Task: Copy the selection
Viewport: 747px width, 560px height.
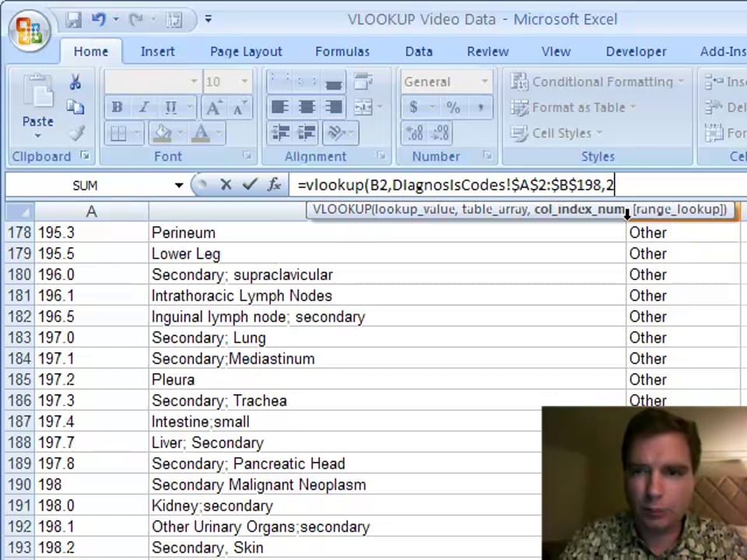Action: pos(75,107)
